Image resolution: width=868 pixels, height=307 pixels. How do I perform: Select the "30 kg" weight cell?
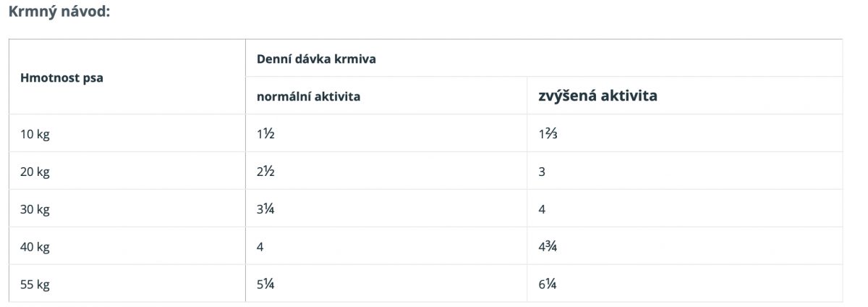coord(35,209)
